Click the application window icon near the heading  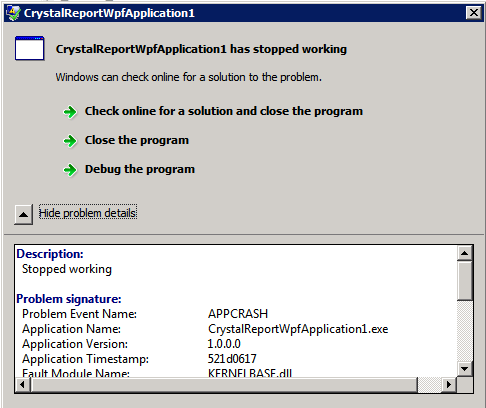pos(29,49)
